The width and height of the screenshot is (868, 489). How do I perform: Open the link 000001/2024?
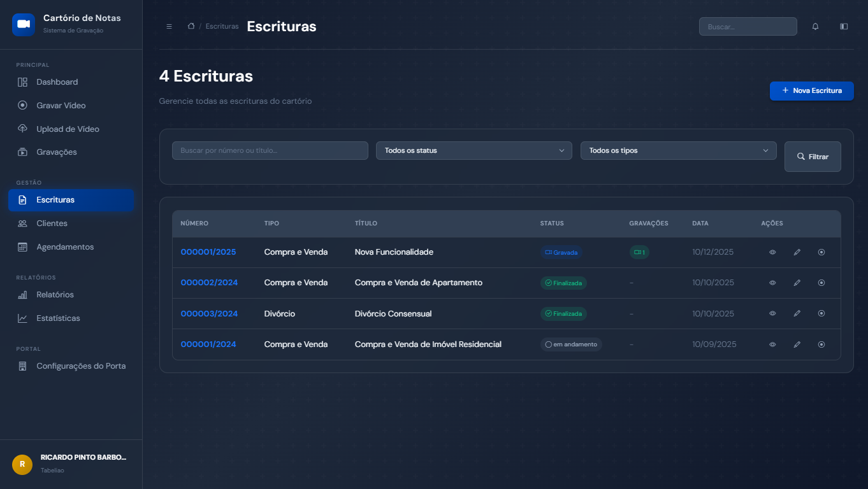208,344
